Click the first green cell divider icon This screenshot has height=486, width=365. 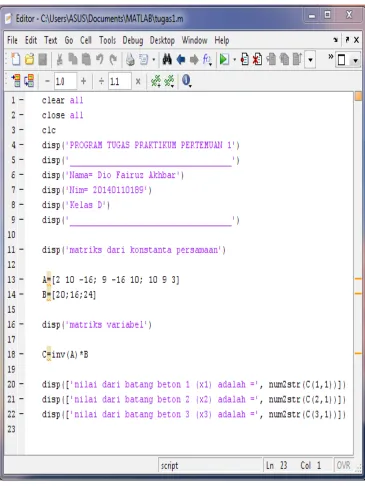click(x=156, y=81)
